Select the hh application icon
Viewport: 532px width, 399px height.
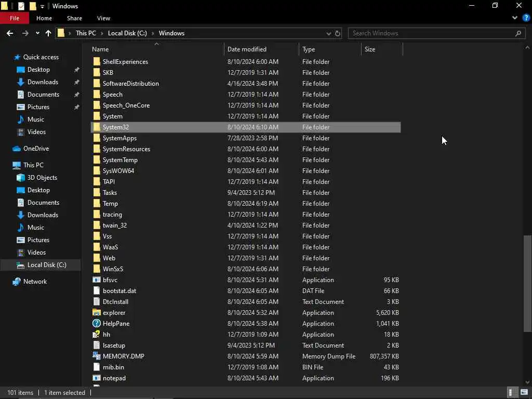[97, 335]
